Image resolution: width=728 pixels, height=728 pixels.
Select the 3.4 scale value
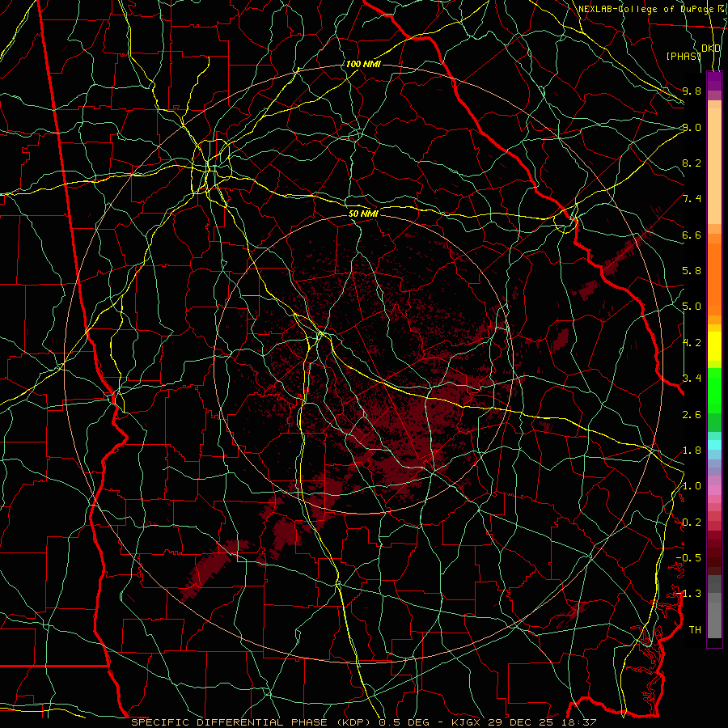click(692, 379)
